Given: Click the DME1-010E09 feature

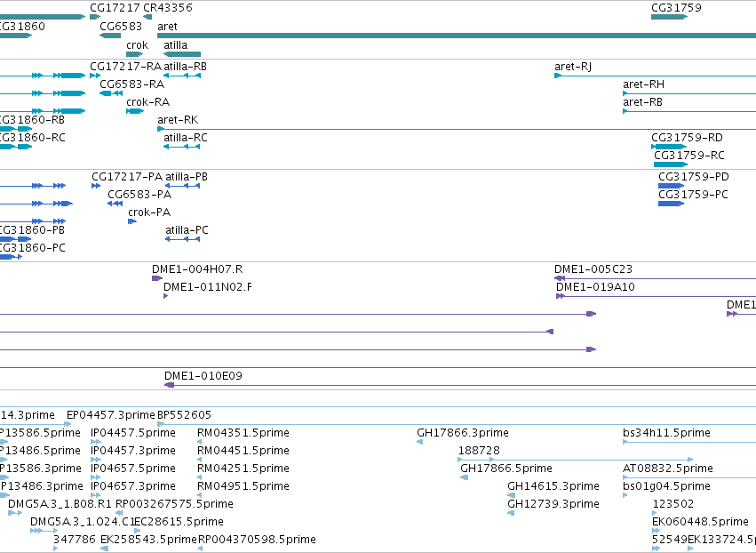Looking at the screenshot, I should tap(203, 376).
